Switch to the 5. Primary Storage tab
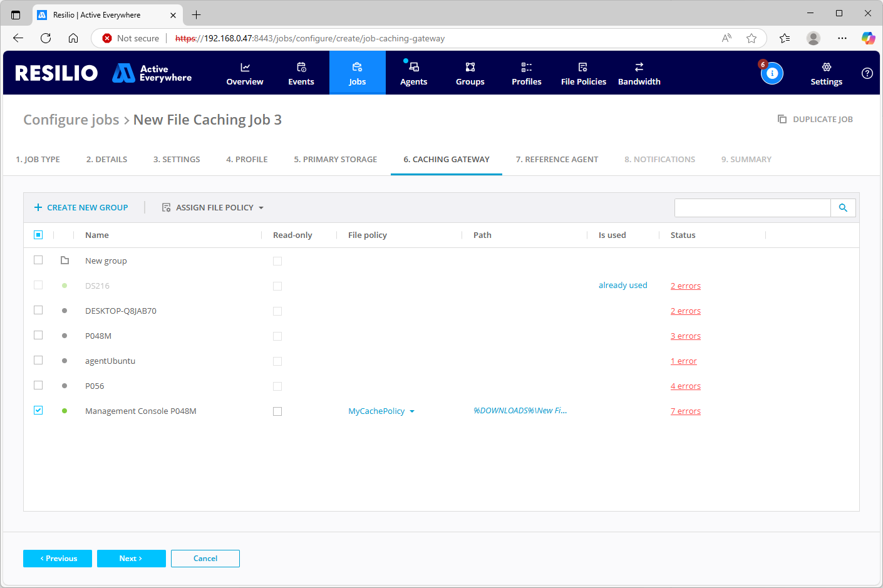Image resolution: width=883 pixels, height=588 pixels. (335, 160)
